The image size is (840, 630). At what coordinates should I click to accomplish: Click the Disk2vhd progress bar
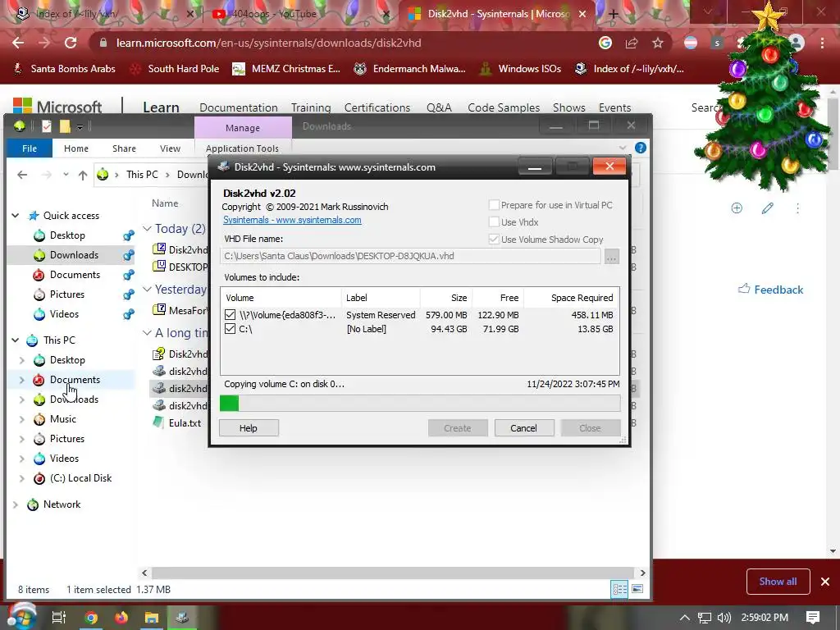tap(420, 403)
